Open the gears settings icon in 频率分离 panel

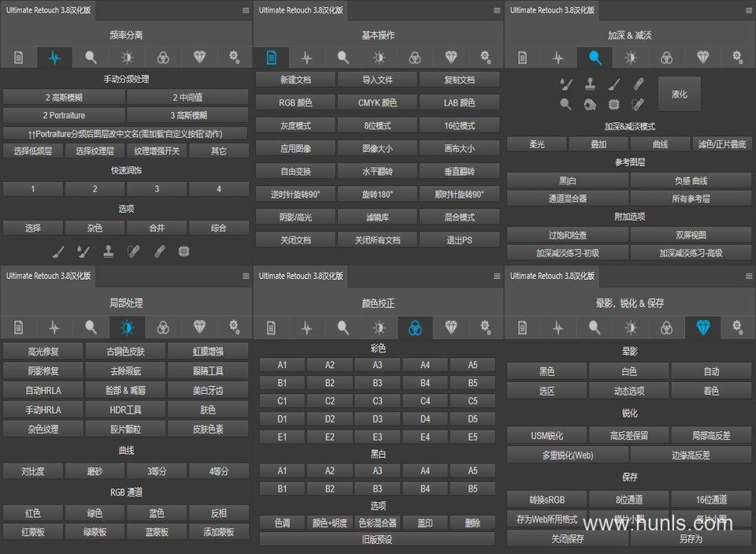click(235, 58)
